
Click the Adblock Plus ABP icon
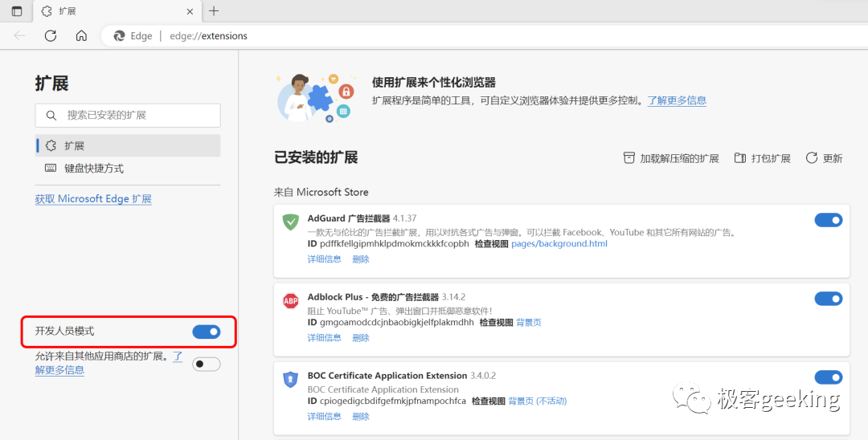[290, 301]
